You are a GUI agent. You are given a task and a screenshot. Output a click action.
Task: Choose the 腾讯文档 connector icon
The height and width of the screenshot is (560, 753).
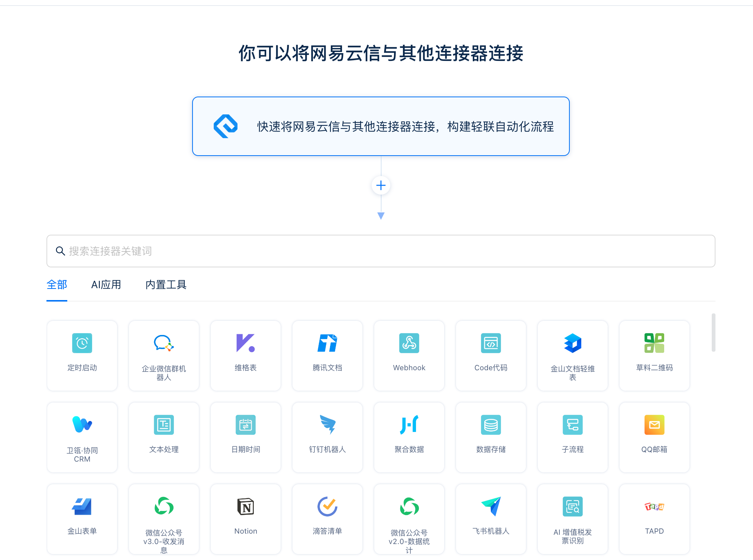click(327, 343)
